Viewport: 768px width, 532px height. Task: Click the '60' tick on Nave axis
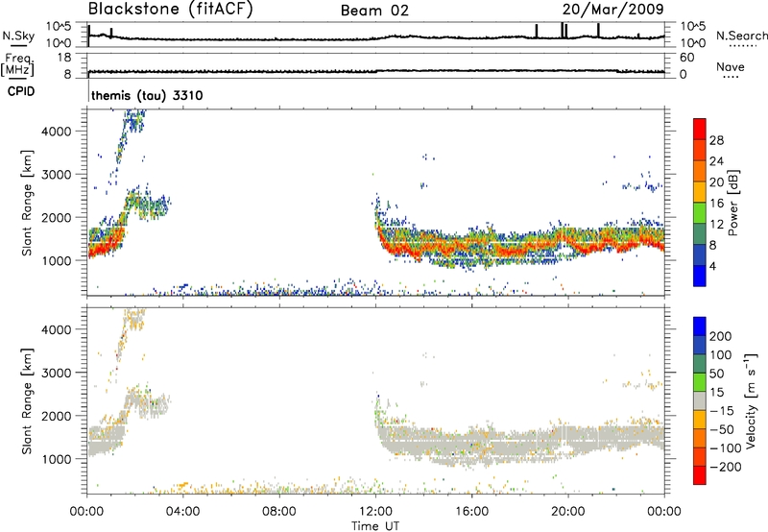[686, 58]
